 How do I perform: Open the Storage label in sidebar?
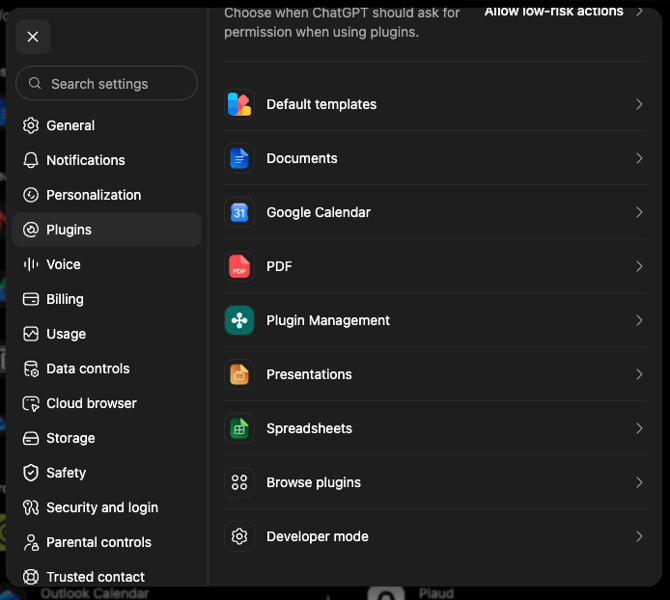71,438
